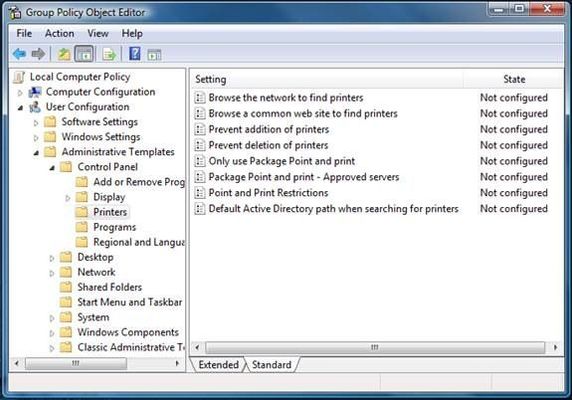This screenshot has width=572, height=400.
Task: Expand the Windows Components node
Action: point(52,333)
